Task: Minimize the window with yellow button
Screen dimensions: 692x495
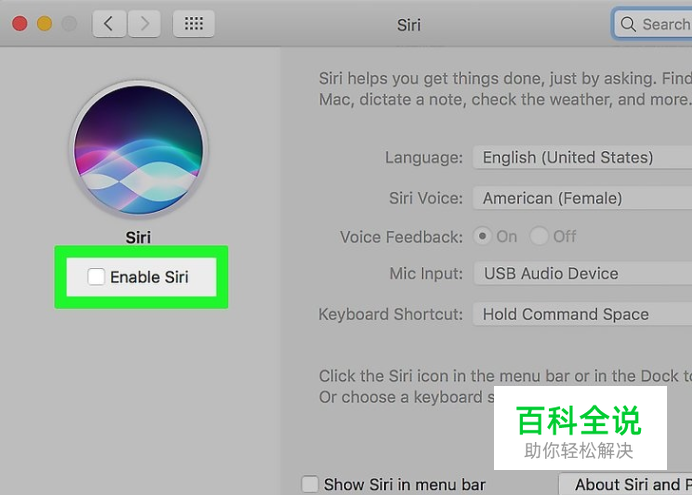Action: coord(45,23)
